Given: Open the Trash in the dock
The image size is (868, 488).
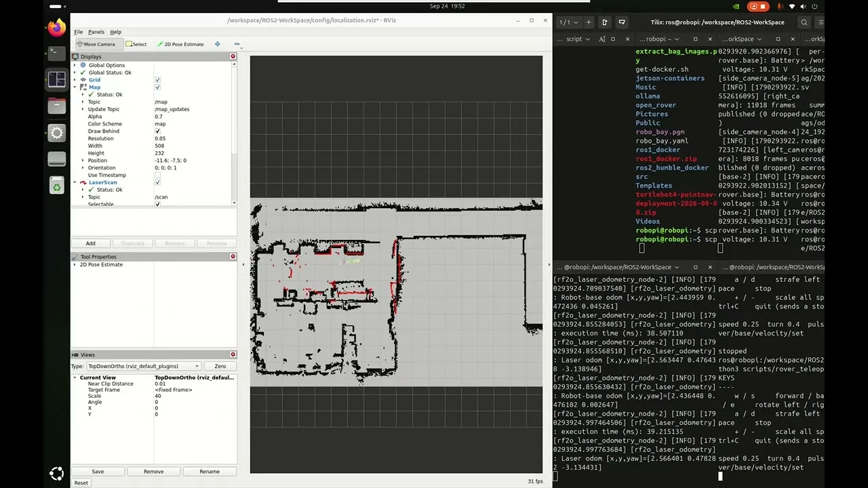Looking at the screenshot, I should point(57,186).
